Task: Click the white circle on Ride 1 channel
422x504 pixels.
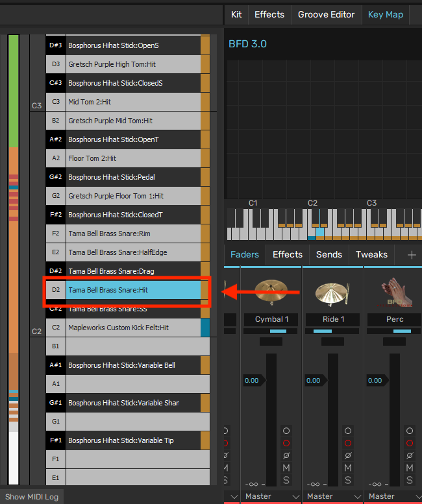Action: click(348, 431)
